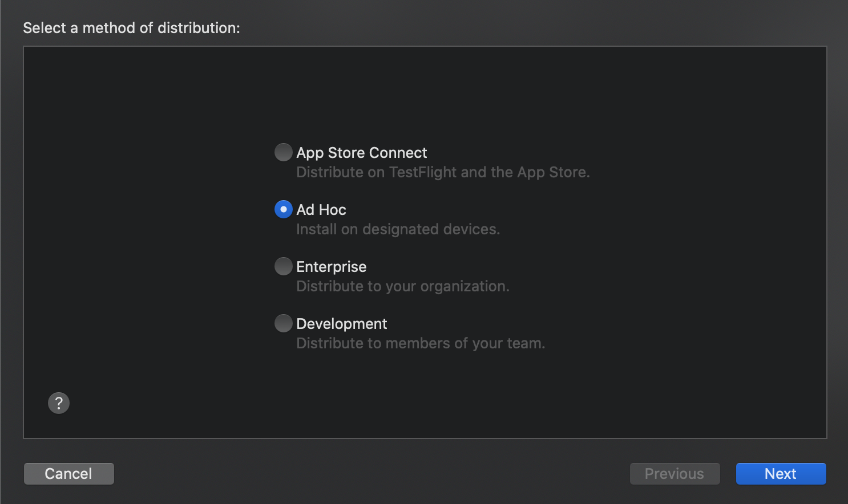Click "Distribute to members of your team." description
The height and width of the screenshot is (504, 848).
[421, 343]
